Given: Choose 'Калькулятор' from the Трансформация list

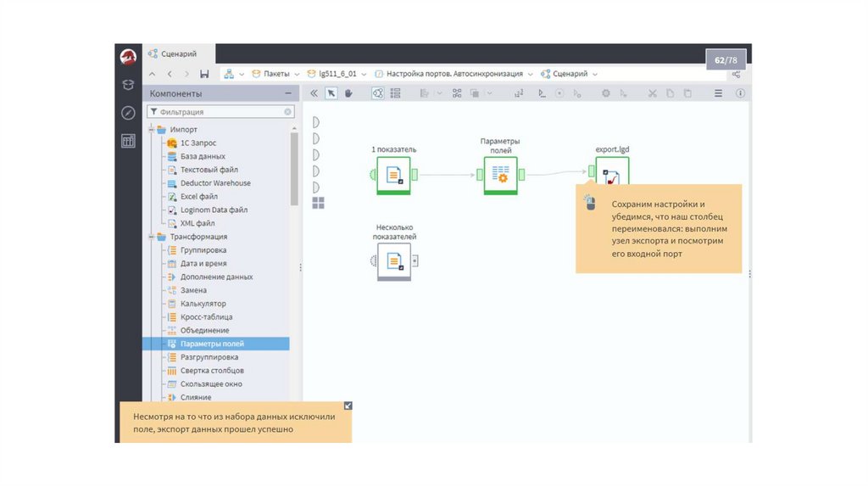Looking at the screenshot, I should point(202,304).
